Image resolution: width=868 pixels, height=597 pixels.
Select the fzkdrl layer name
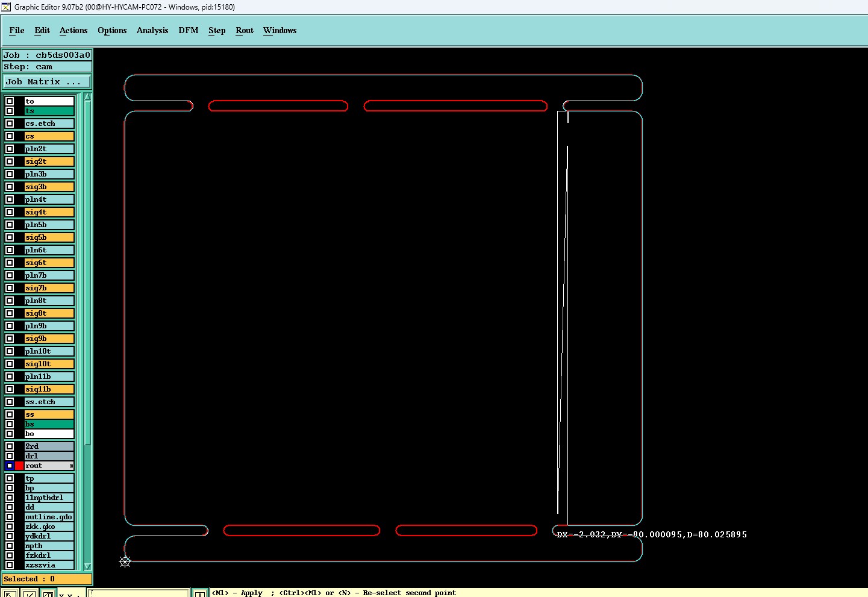[x=49, y=555]
